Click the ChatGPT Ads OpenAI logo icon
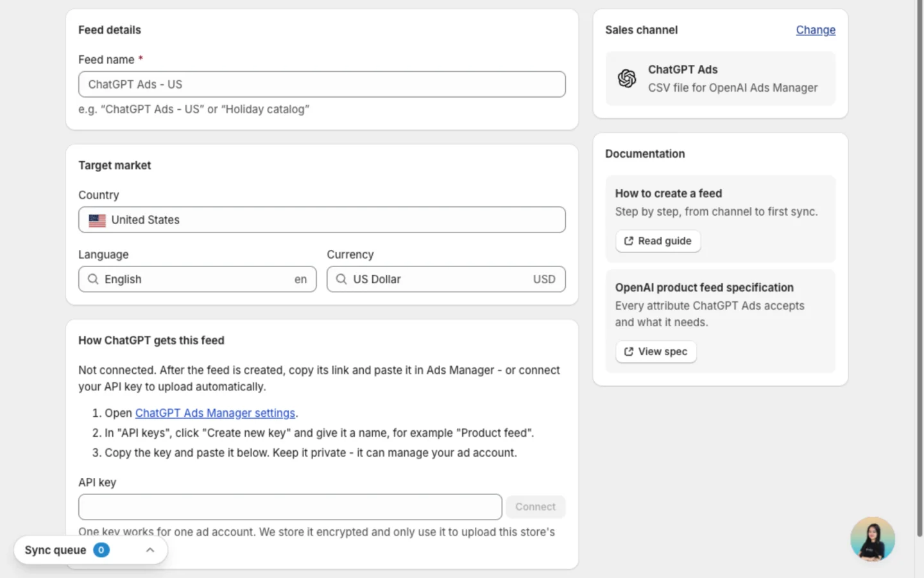Viewport: 924px width, 578px height. (x=627, y=78)
